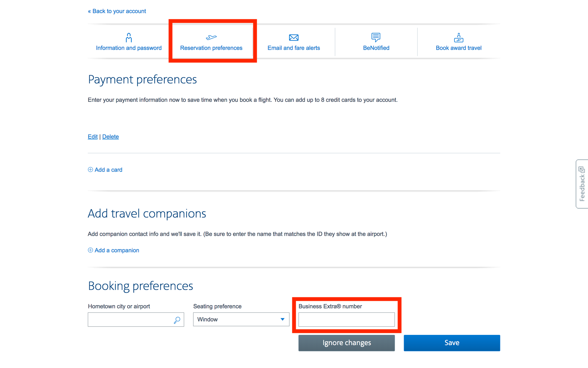
Task: Click the speech bubble icon above BeNotified
Action: point(376,37)
